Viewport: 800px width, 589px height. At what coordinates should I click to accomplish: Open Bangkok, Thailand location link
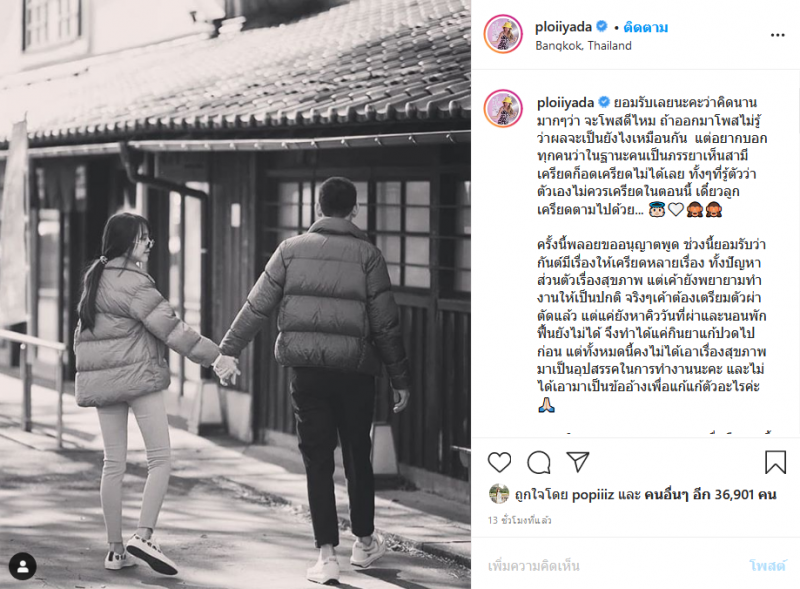(583, 46)
